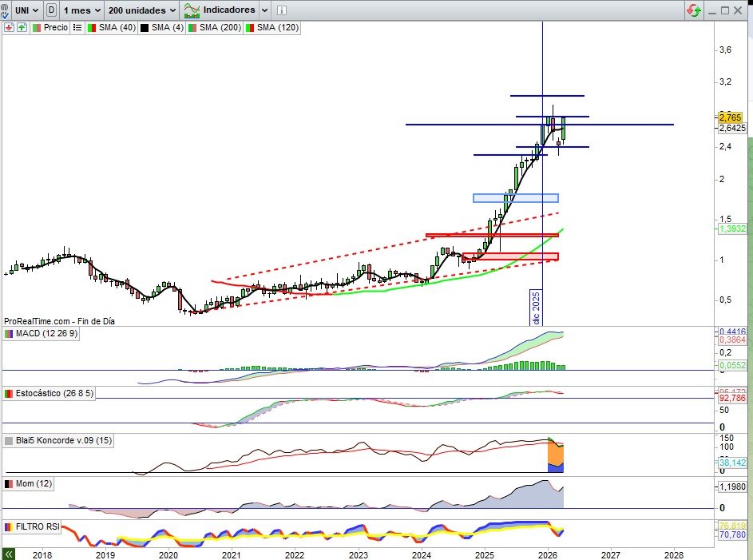Click the Precio color swatch
This screenshot has width=753, height=560.
pyautogui.click(x=37, y=28)
